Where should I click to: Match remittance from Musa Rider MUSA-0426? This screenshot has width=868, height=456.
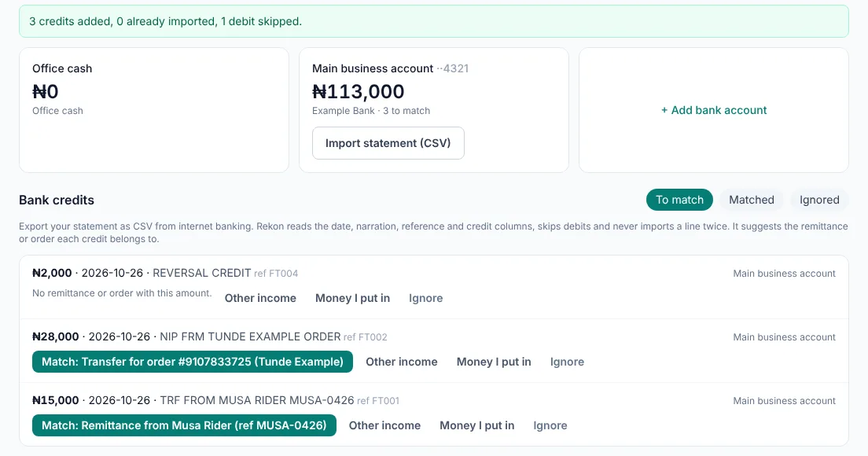184,425
